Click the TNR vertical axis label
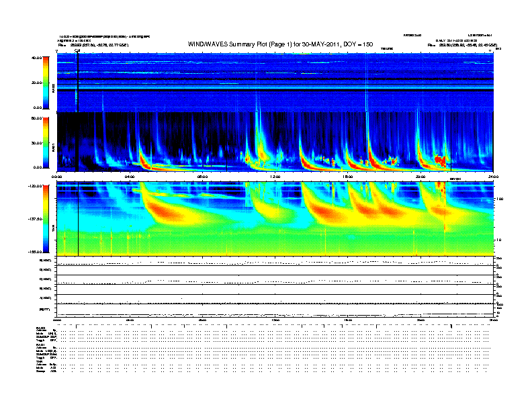The image size is (532, 411). pos(53,229)
